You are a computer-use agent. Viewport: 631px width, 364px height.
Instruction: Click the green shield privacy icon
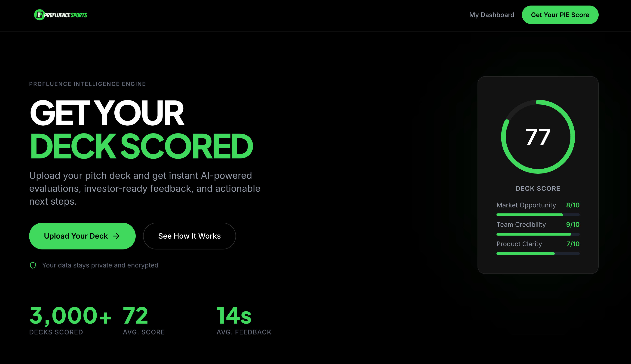[x=33, y=265]
